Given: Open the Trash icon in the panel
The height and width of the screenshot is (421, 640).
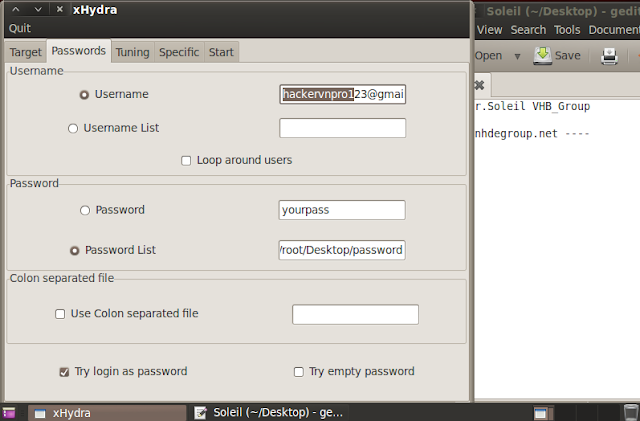Looking at the screenshot, I should click(631, 412).
